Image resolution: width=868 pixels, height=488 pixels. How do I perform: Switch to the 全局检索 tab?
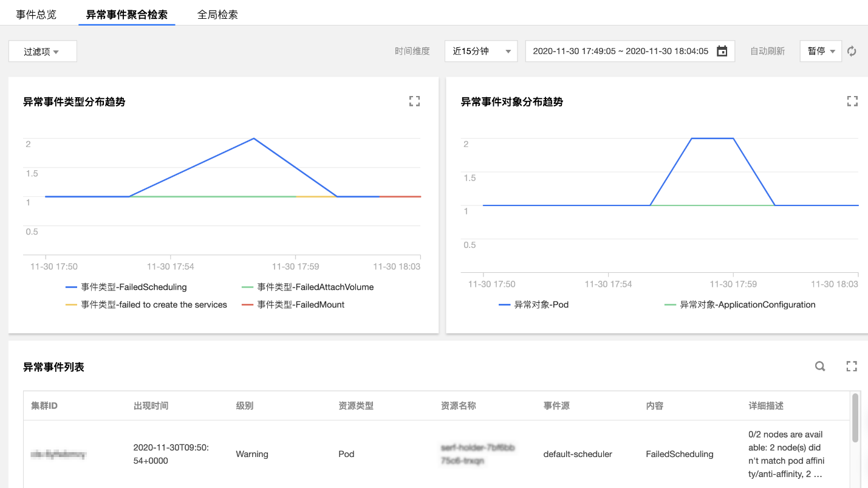click(x=217, y=15)
